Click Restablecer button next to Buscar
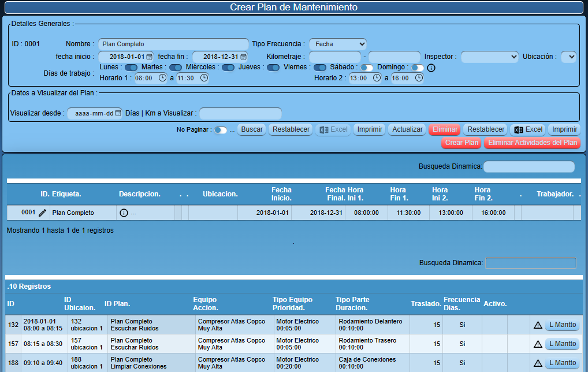588x372 pixels. tap(291, 129)
